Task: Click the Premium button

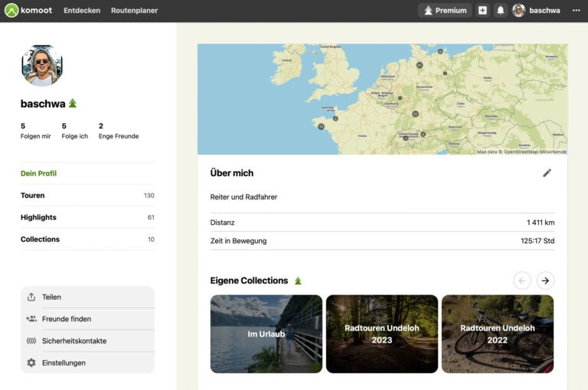Action: click(445, 11)
